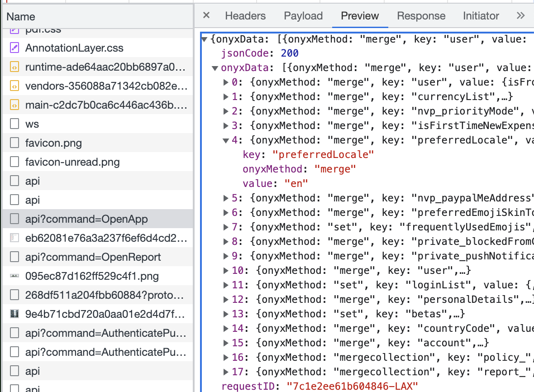This screenshot has width=534, height=392.
Task: Collapse the root JSON object
Action: tap(205, 39)
